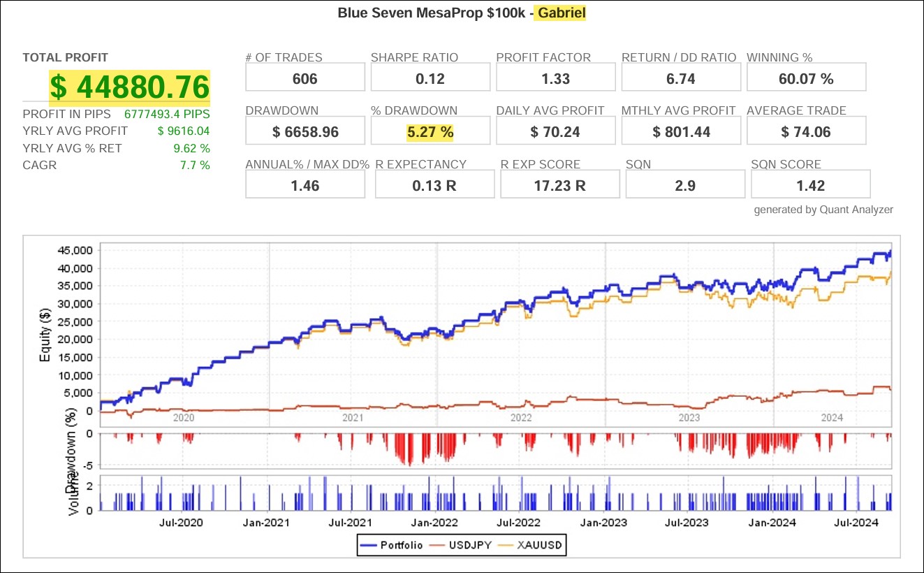Click the Jul-2022 date axis label
This screenshot has width=924, height=573.
[518, 522]
